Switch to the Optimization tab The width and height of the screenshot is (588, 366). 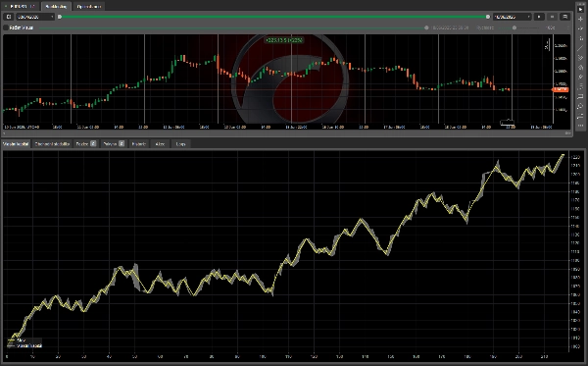click(88, 7)
